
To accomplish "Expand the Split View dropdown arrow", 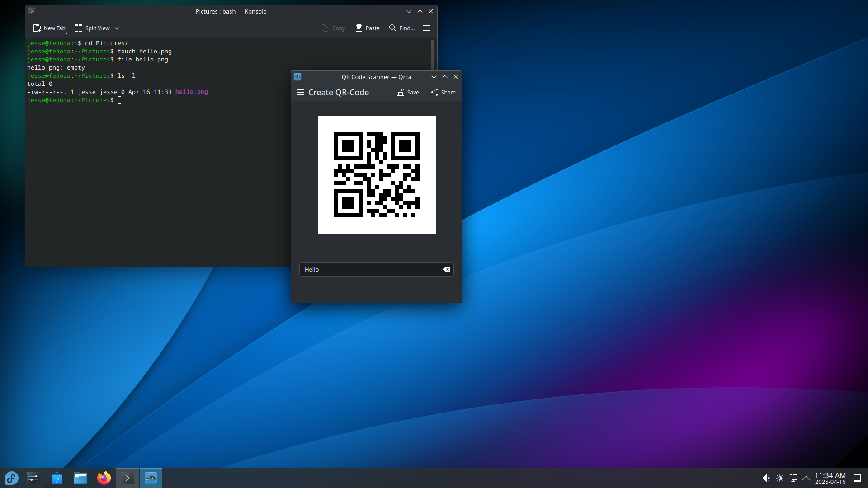I will [x=117, y=28].
